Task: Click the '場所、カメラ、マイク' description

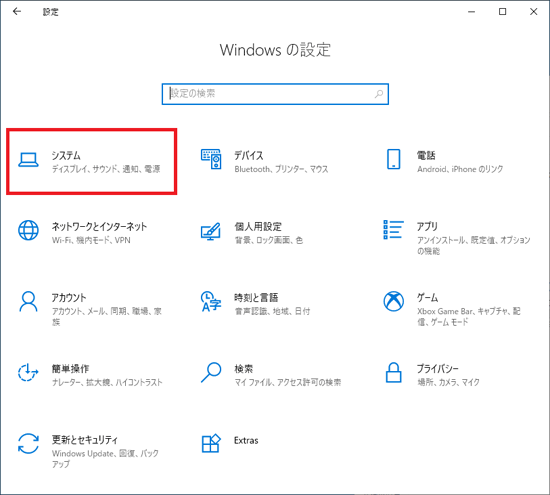Action: point(448,382)
